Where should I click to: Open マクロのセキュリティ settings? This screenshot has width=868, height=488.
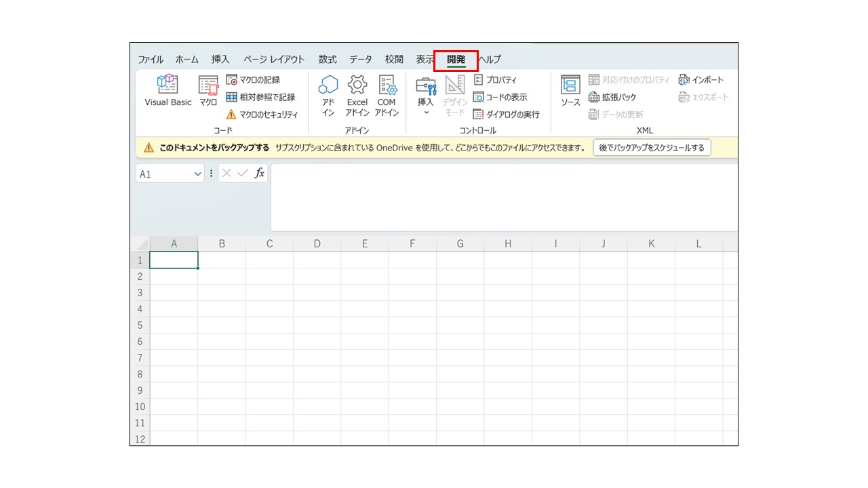262,115
